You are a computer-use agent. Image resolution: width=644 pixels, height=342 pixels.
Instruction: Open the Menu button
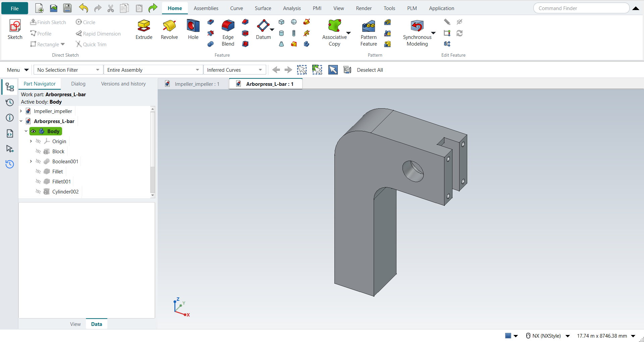point(17,70)
